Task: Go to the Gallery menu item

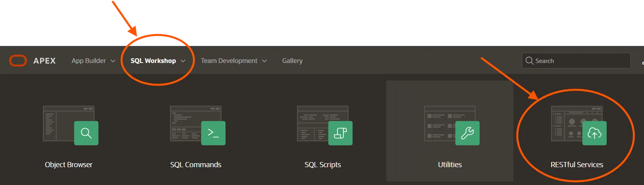Action: pyautogui.click(x=292, y=61)
